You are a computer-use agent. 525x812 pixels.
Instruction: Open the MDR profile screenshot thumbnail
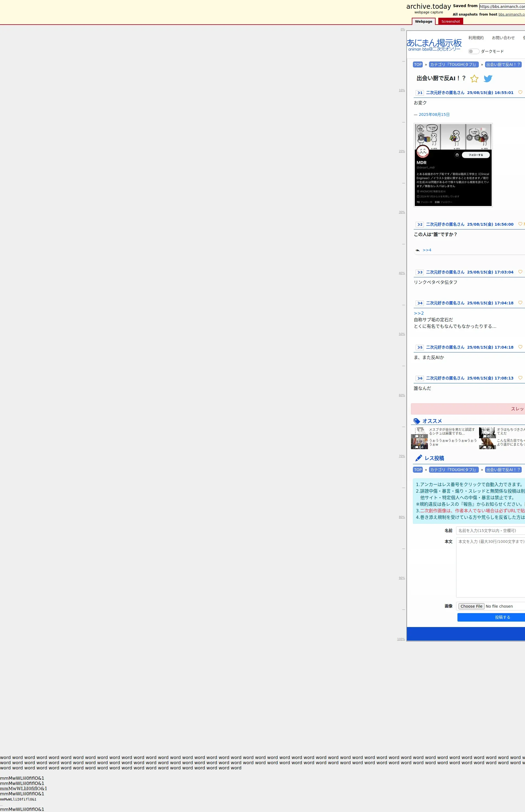click(x=453, y=165)
